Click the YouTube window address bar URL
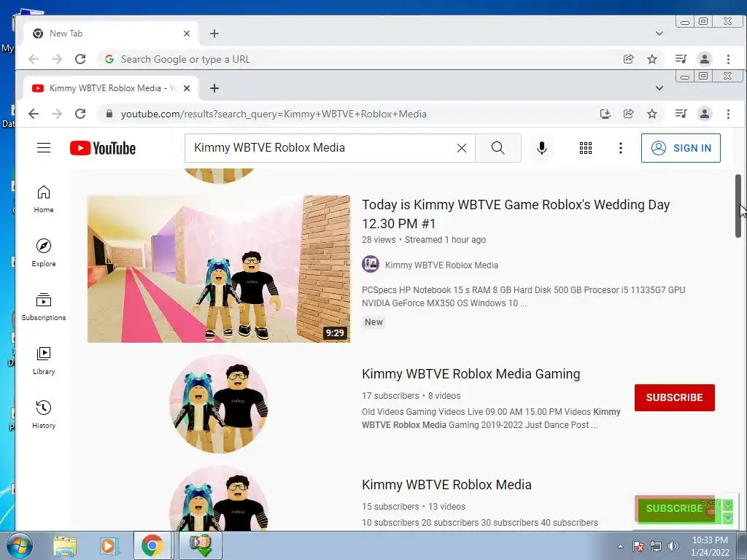 (274, 114)
